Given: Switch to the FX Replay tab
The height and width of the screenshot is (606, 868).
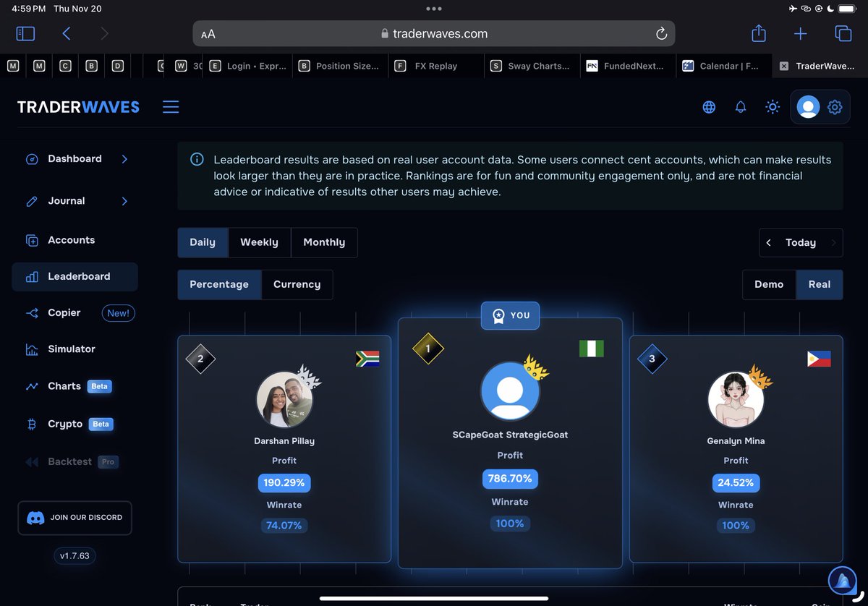Looking at the screenshot, I should (435, 66).
